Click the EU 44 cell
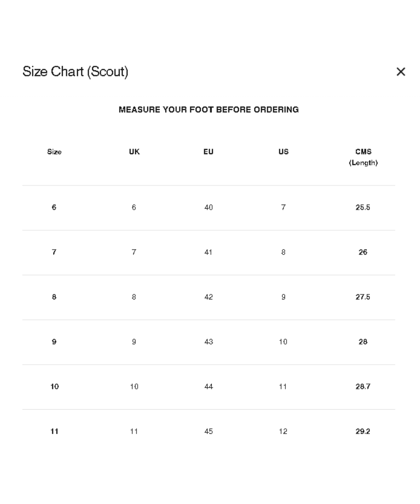Viewport: 420px width, 504px height. [208, 386]
